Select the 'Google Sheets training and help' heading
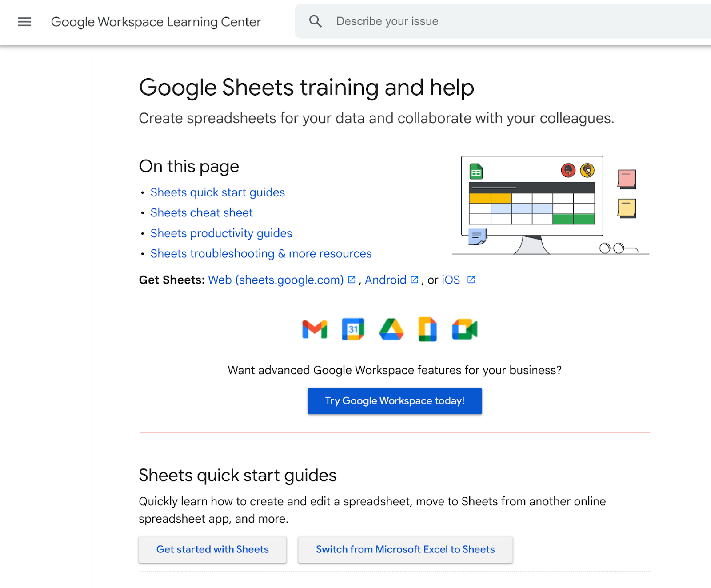Screen dimensions: 711x588 click(307, 88)
